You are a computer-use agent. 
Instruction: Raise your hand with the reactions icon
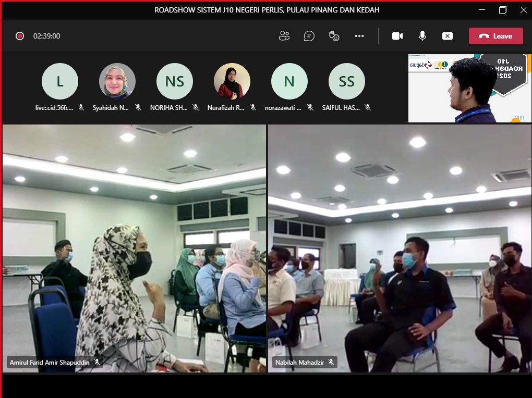(x=334, y=35)
